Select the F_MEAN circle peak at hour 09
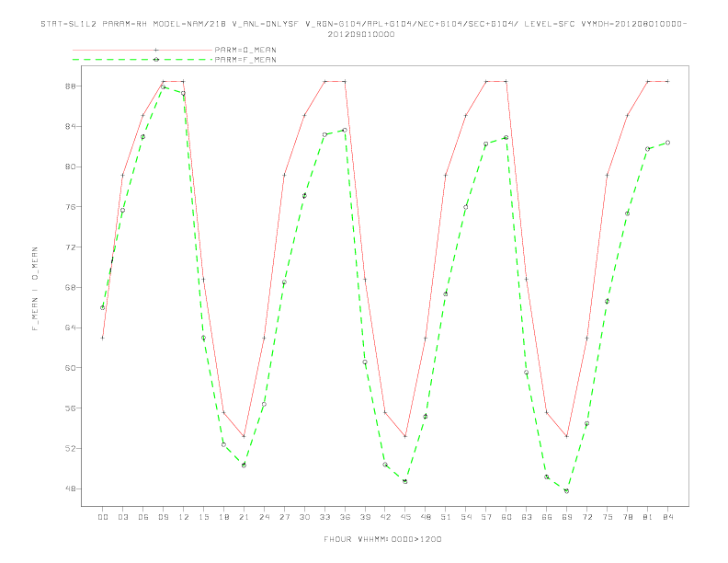The width and height of the screenshot is (728, 563). [x=163, y=86]
